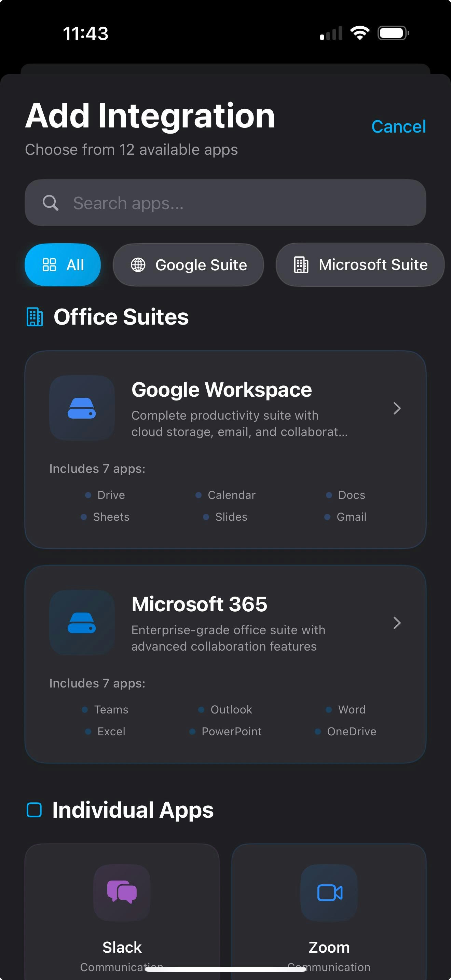Screen dimensions: 451x980
Task: Tap the Slack chat bubbles icon
Action: click(x=122, y=893)
